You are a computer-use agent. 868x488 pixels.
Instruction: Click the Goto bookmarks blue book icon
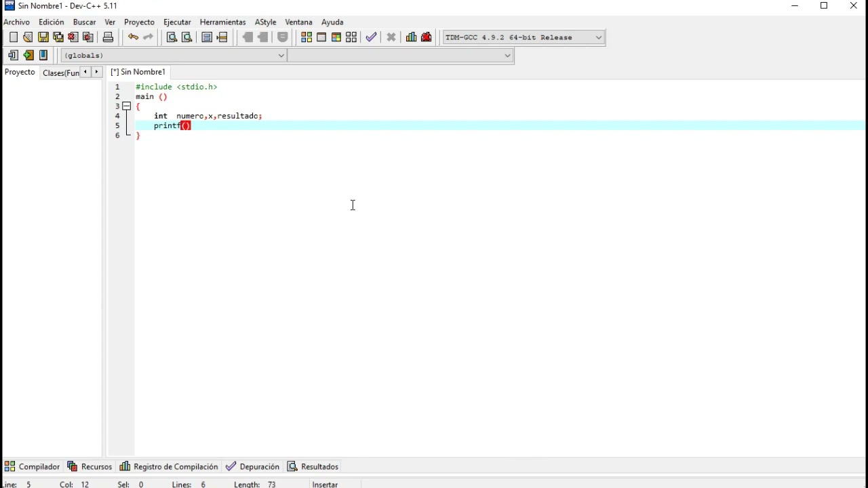pyautogui.click(x=43, y=56)
